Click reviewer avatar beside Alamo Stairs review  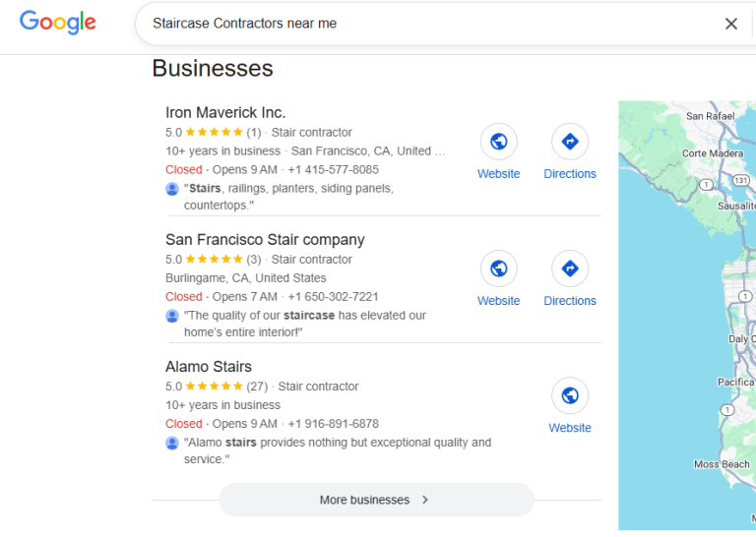click(x=172, y=444)
